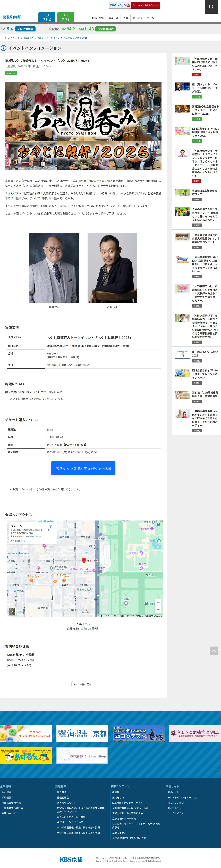Viewport: 221px width, 868px height.
Task: Open sidebar item 嵐山商店街deごみ拾い 2025
Action: click(x=196, y=356)
